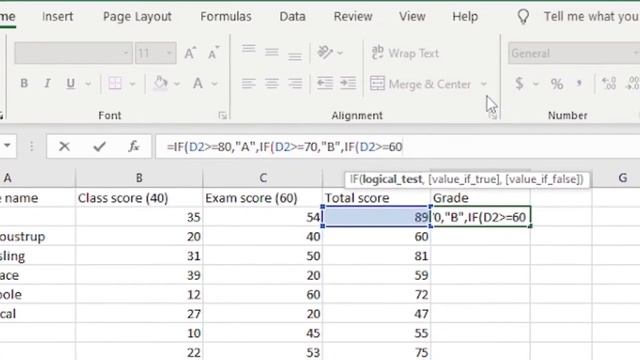The height and width of the screenshot is (360, 640).
Task: Decrease font size icon
Action: (x=213, y=53)
